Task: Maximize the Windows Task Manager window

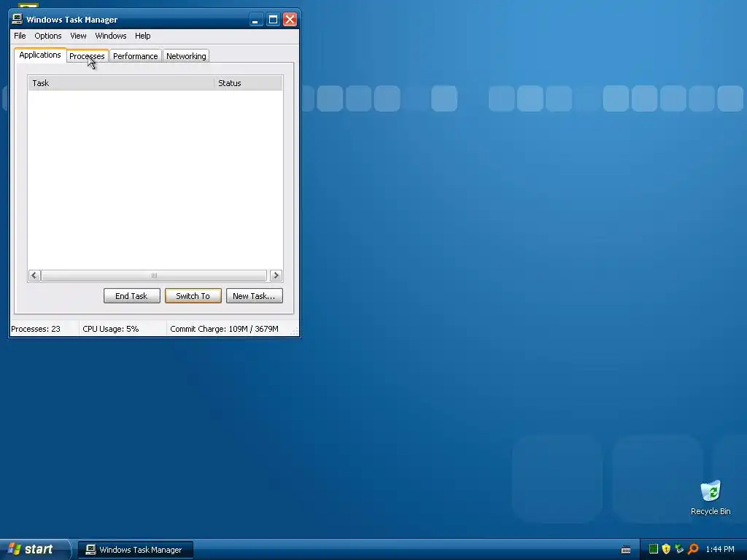Action: click(273, 20)
